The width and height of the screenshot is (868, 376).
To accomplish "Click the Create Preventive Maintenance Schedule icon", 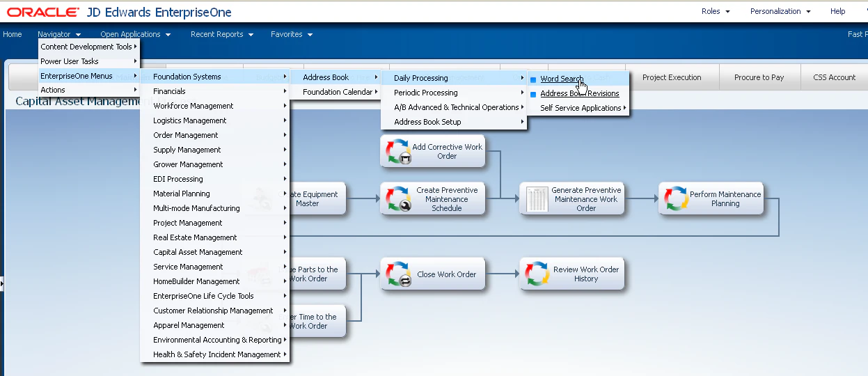I will [399, 199].
